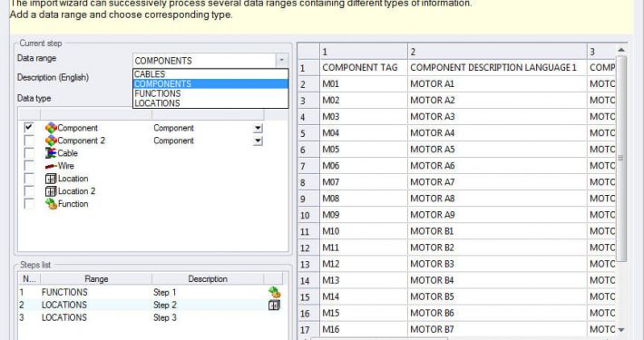Click the MOTOR B4 cell
The image size is (644, 340).
click(x=497, y=280)
